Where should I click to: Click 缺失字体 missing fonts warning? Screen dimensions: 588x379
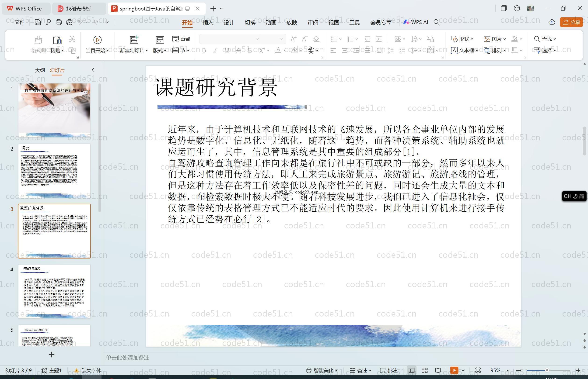tap(88, 370)
